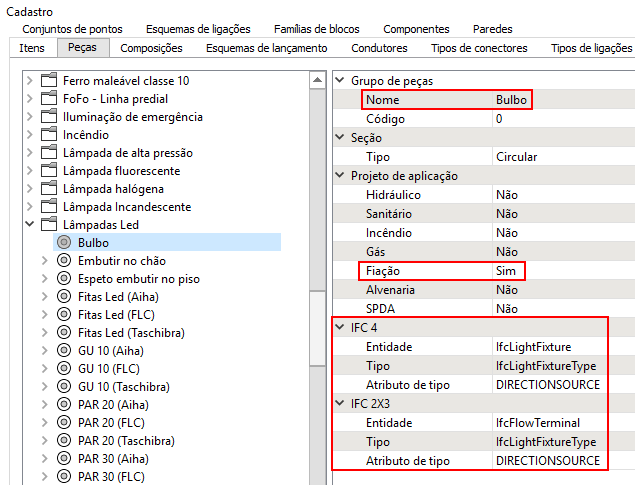Click the icon next to Embutir no chão
The width and height of the screenshot is (636, 485).
[x=65, y=261]
